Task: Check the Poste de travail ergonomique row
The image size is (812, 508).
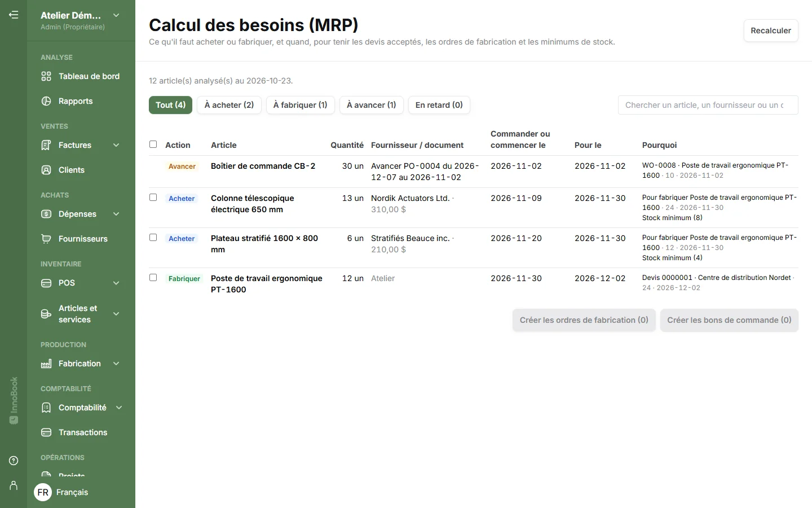Action: click(x=153, y=278)
